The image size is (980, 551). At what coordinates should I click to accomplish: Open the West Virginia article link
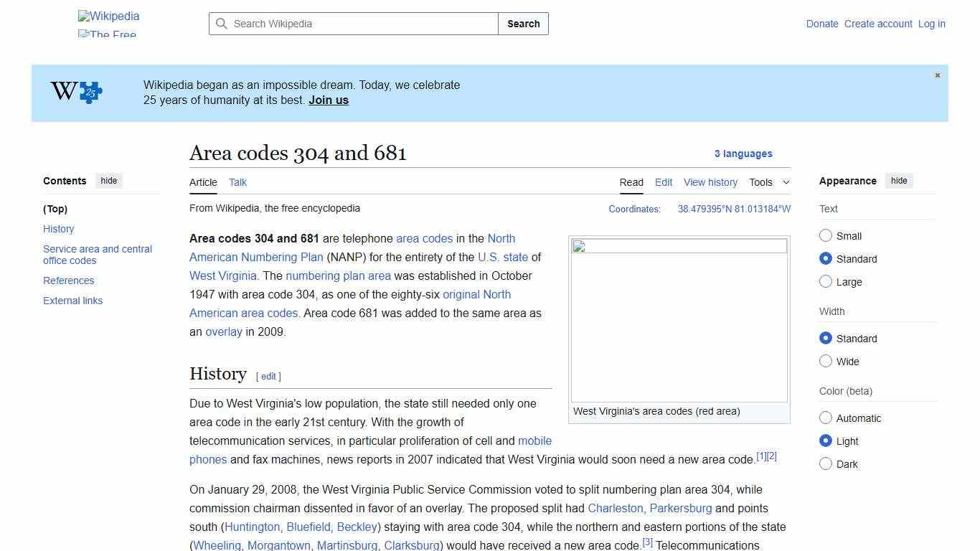pyautogui.click(x=222, y=275)
